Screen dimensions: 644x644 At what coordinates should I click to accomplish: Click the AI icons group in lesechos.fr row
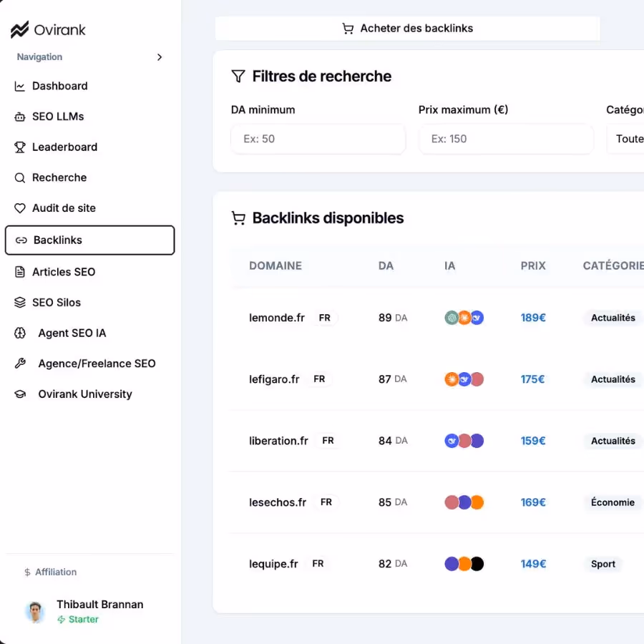[x=464, y=503]
